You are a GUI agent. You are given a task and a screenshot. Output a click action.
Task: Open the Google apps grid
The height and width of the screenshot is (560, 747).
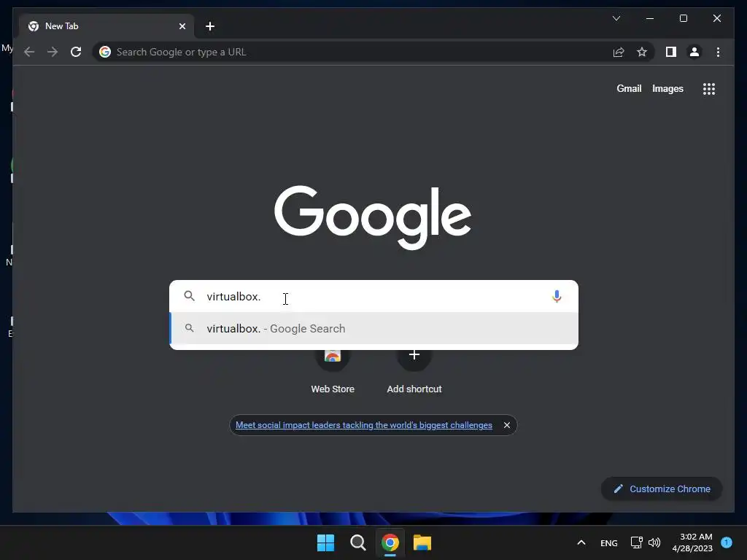tap(709, 88)
